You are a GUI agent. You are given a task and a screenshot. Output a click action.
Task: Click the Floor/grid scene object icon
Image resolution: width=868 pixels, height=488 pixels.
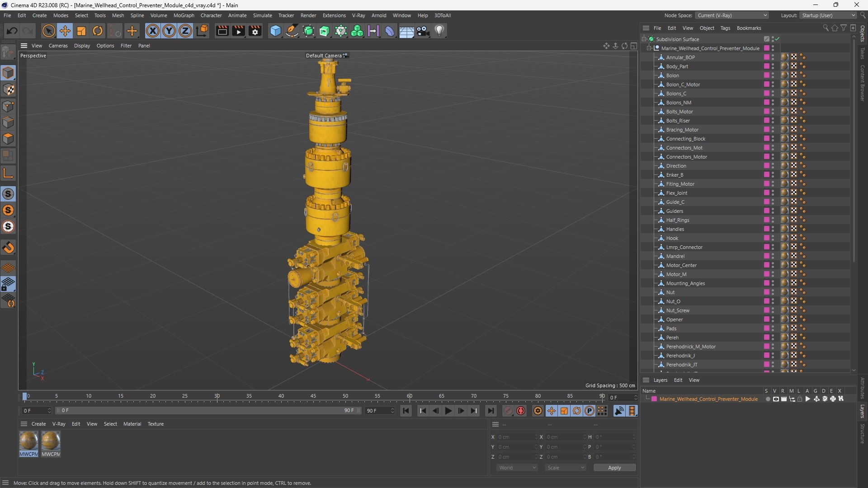click(406, 31)
